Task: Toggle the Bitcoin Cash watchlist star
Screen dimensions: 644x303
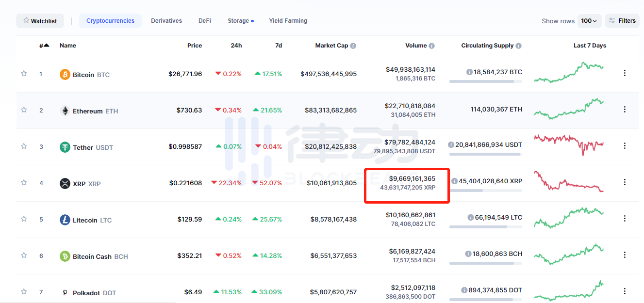Action: (24, 255)
